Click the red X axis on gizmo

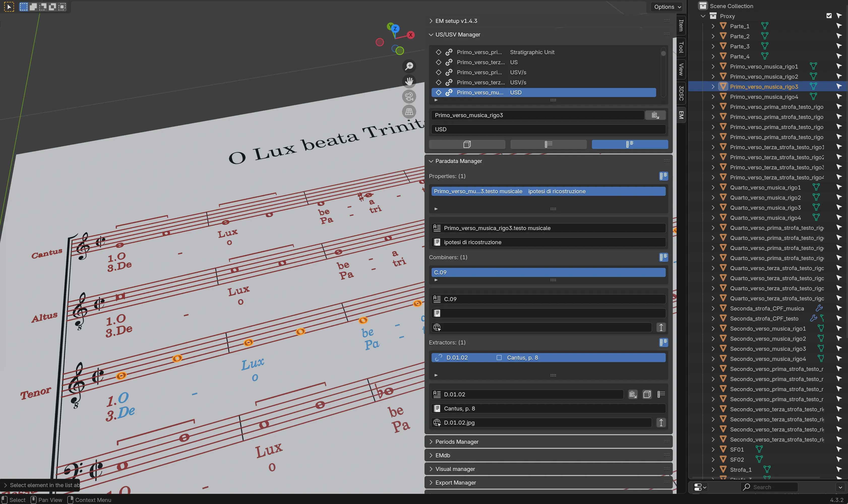[411, 35]
